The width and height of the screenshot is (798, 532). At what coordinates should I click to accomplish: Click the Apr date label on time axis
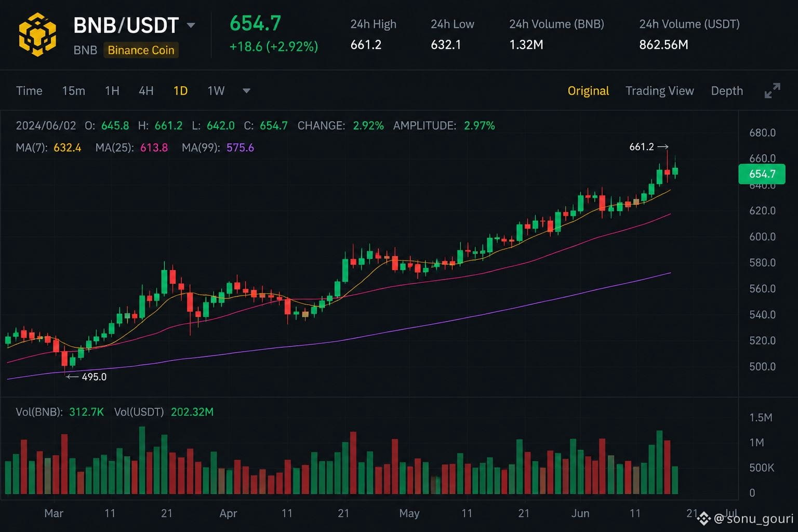pos(228,513)
